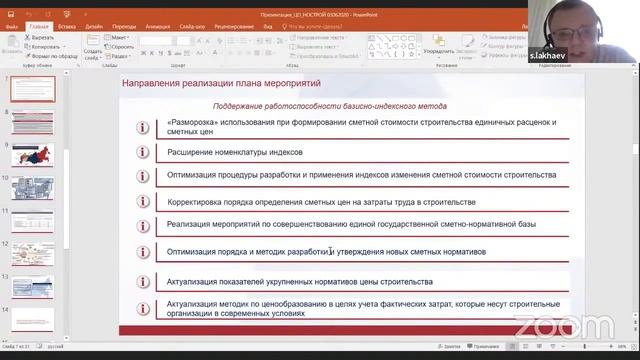640x360 pixels.
Task: Switch to the Анимация tab
Action: pos(158,27)
